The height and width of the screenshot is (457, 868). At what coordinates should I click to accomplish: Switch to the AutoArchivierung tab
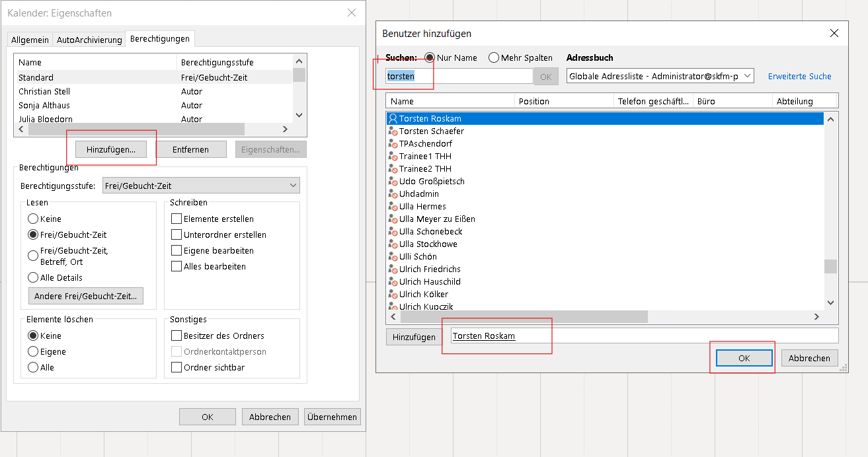(89, 40)
